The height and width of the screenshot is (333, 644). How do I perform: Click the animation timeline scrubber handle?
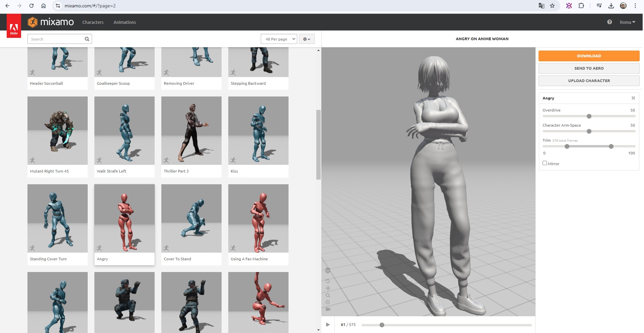pos(382,325)
